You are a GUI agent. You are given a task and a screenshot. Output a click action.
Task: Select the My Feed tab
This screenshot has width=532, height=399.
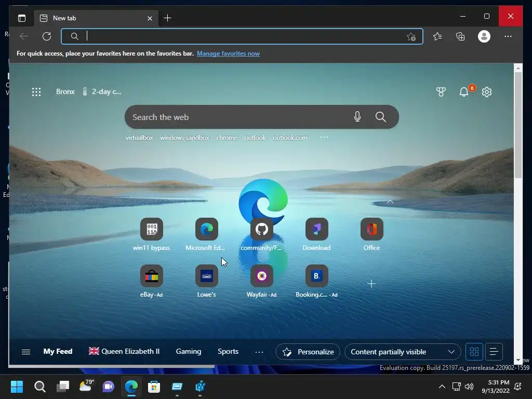(58, 352)
